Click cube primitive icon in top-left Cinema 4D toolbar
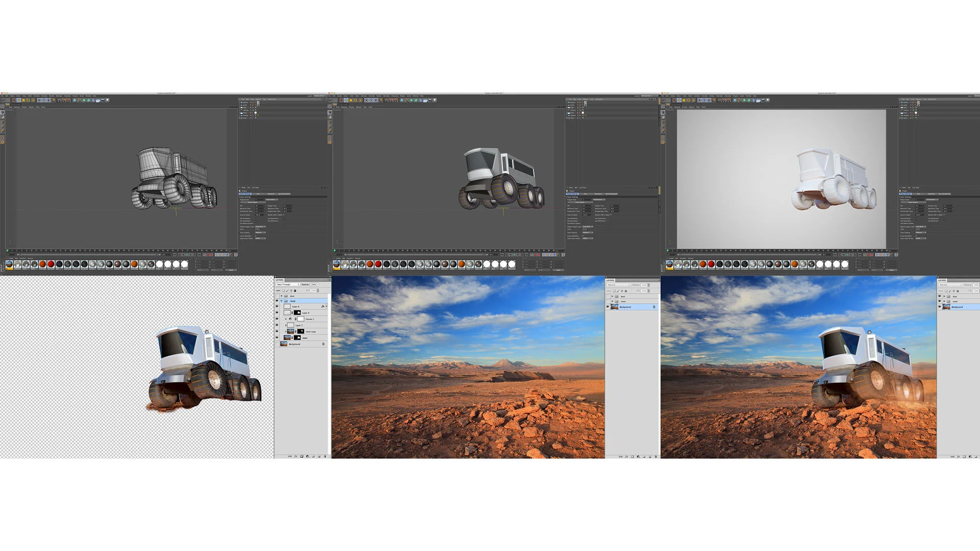Image resolution: width=980 pixels, height=551 pixels. tap(75, 101)
